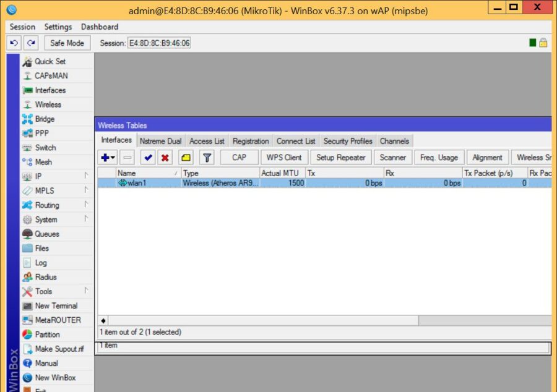557x392 pixels.
Task: Launch a New Terminal
Action: pyautogui.click(x=57, y=306)
